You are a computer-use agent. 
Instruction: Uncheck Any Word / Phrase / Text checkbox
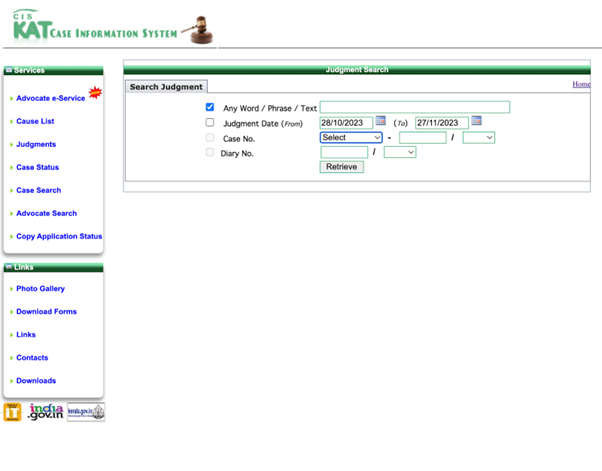[210, 107]
